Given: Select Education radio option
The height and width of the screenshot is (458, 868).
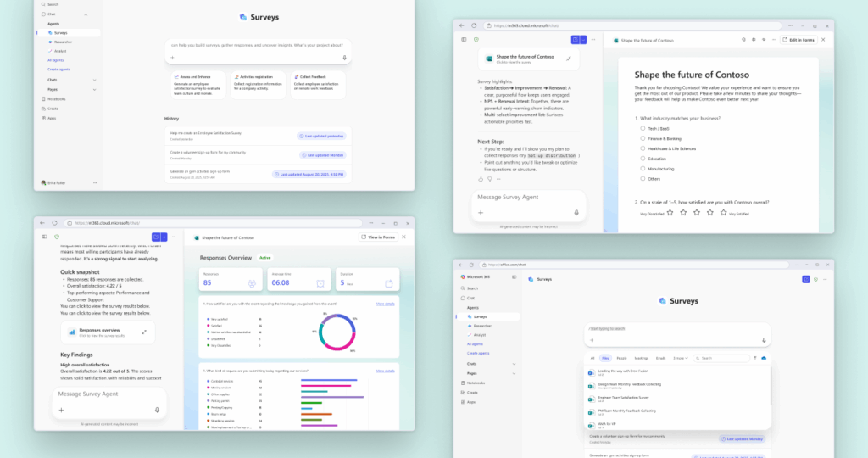Looking at the screenshot, I should tap(643, 159).
